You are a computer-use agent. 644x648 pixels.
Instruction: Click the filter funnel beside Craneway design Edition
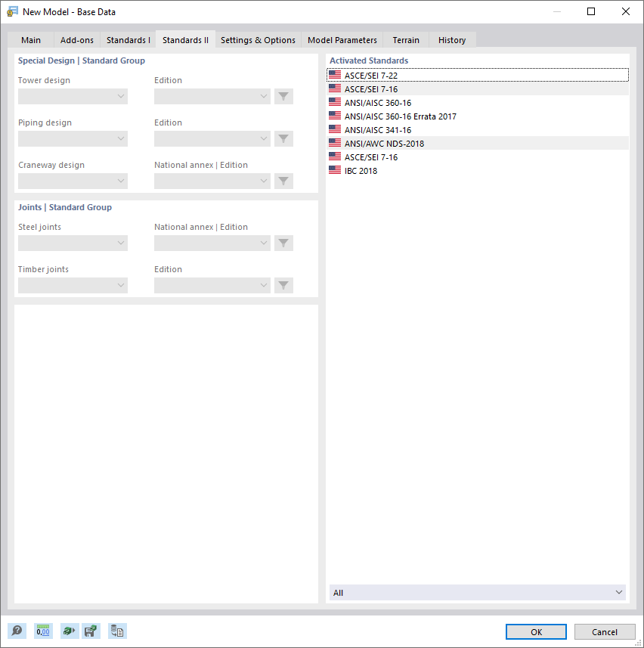click(x=283, y=181)
